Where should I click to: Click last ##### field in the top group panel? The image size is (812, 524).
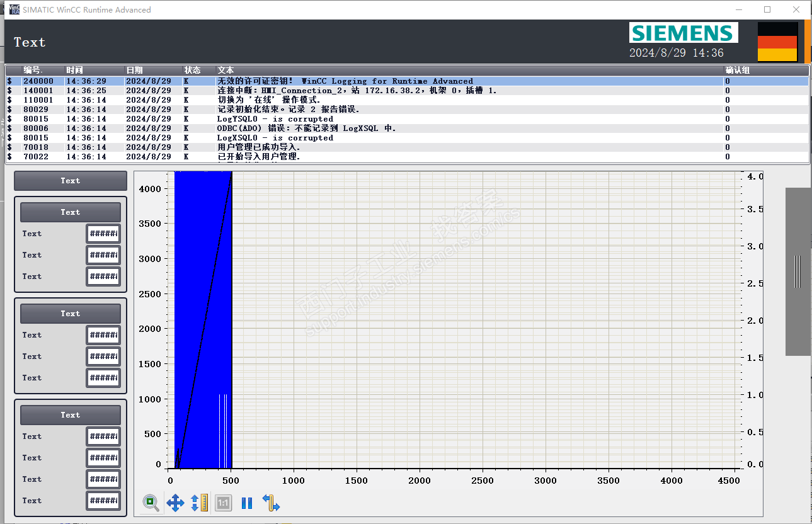pyautogui.click(x=103, y=276)
